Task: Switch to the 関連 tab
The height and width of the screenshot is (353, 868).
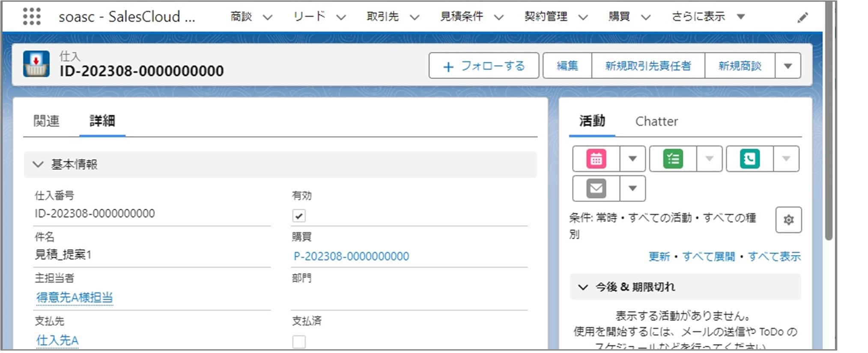Action: 46,121
